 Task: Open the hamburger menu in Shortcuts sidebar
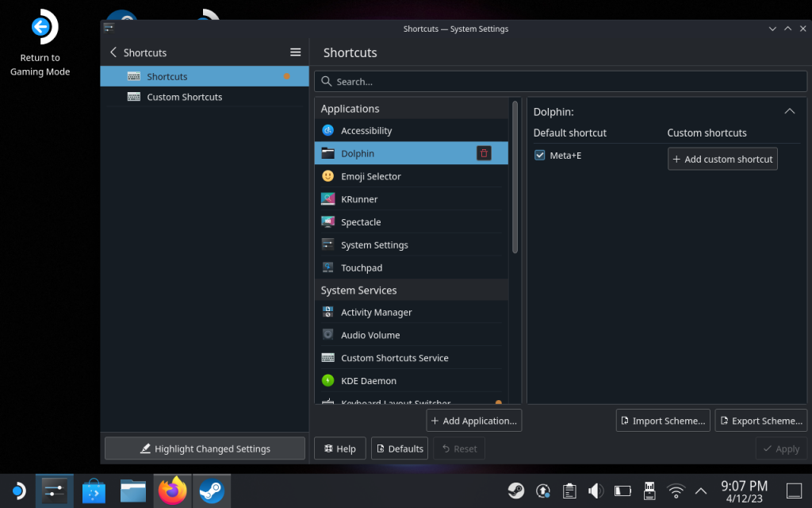click(x=295, y=52)
